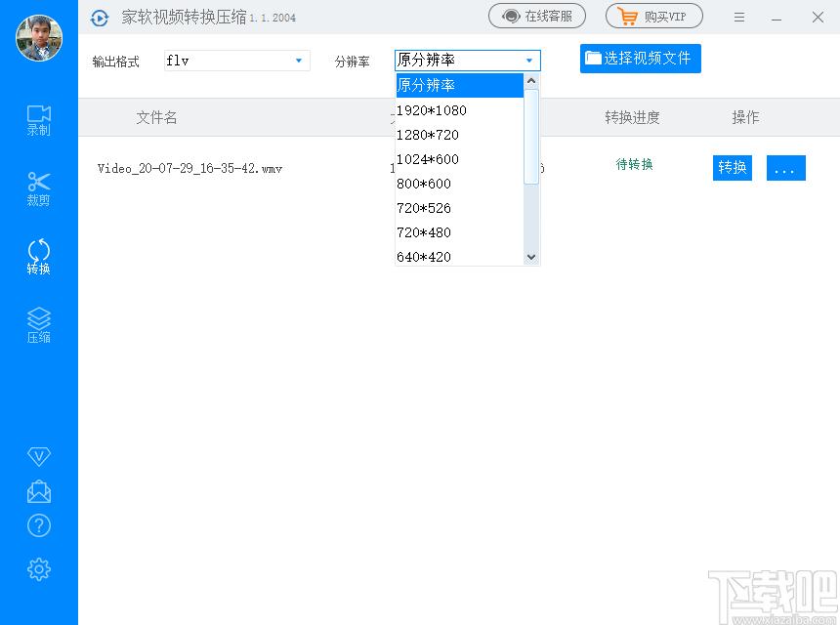Viewport: 840px width, 625px height.
Task: Click the user avatar photo
Action: (39, 38)
